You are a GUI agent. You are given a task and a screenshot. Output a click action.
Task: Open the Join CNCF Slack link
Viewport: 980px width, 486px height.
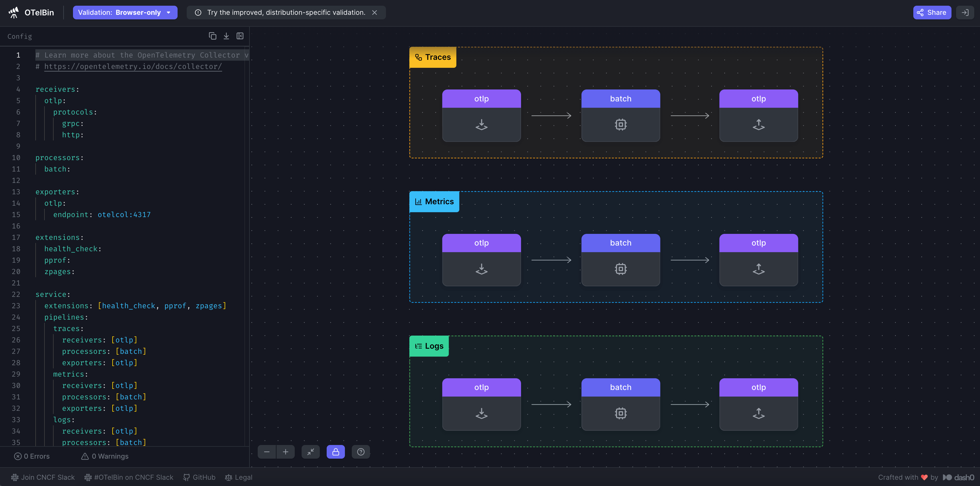[42, 478]
